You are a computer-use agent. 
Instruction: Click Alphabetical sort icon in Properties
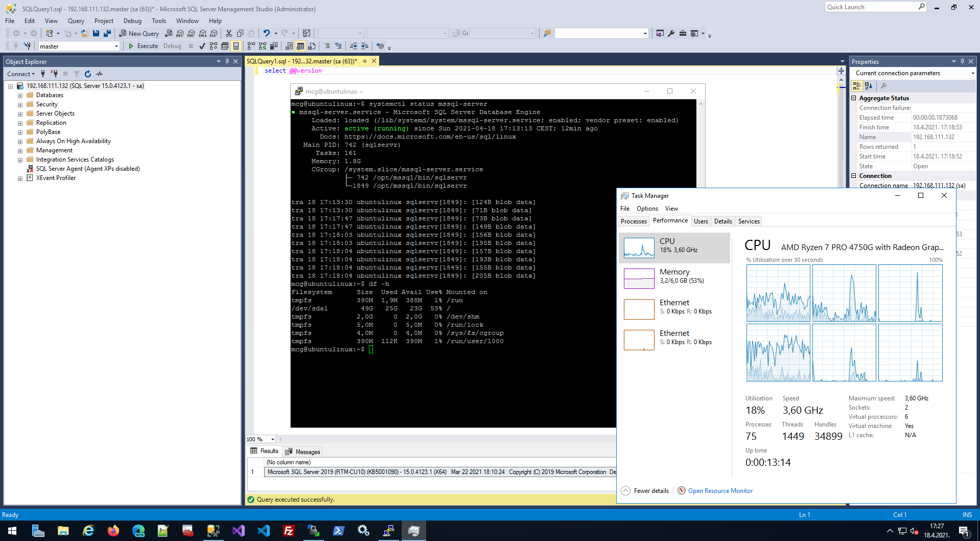tap(869, 86)
